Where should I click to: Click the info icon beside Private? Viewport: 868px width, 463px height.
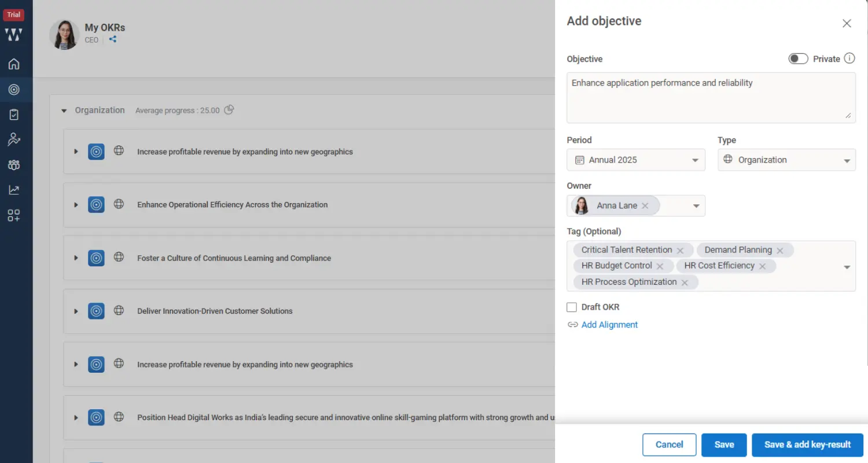tap(849, 58)
